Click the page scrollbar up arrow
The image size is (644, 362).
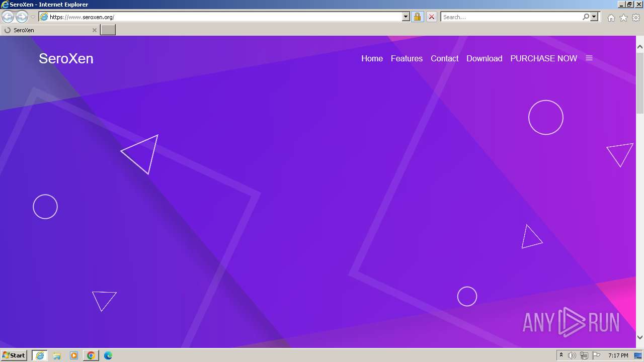[640, 47]
